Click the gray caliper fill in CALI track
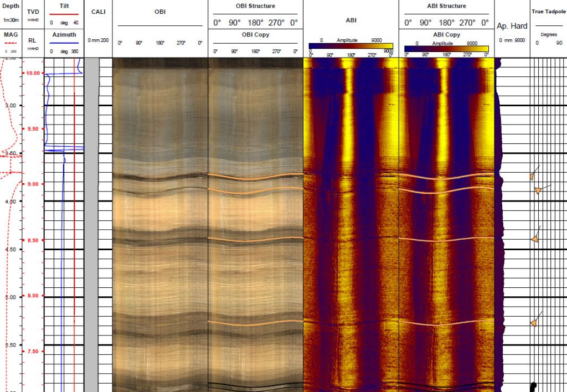Image resolution: width=567 pixels, height=392 pixels. pyautogui.click(x=91, y=224)
